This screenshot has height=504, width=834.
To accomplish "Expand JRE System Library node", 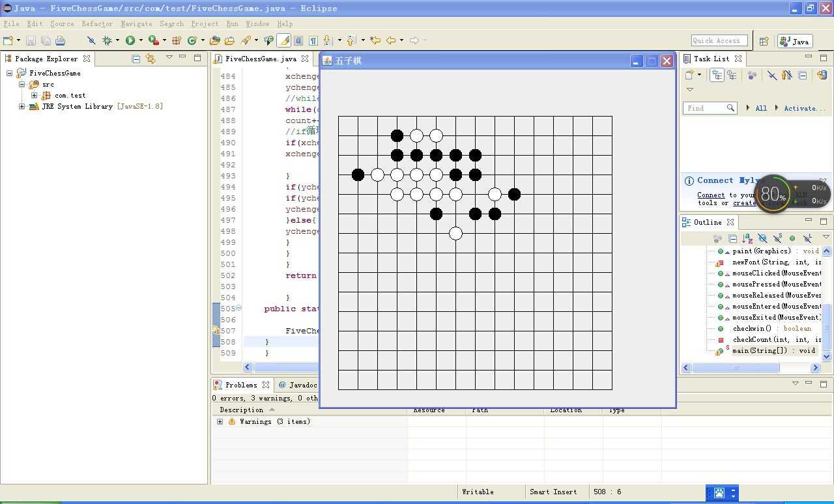I will (x=22, y=106).
